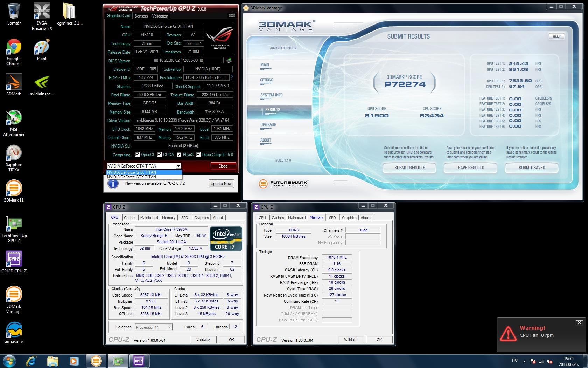Launch the Google Chrome desktop shortcut

pos(14,52)
